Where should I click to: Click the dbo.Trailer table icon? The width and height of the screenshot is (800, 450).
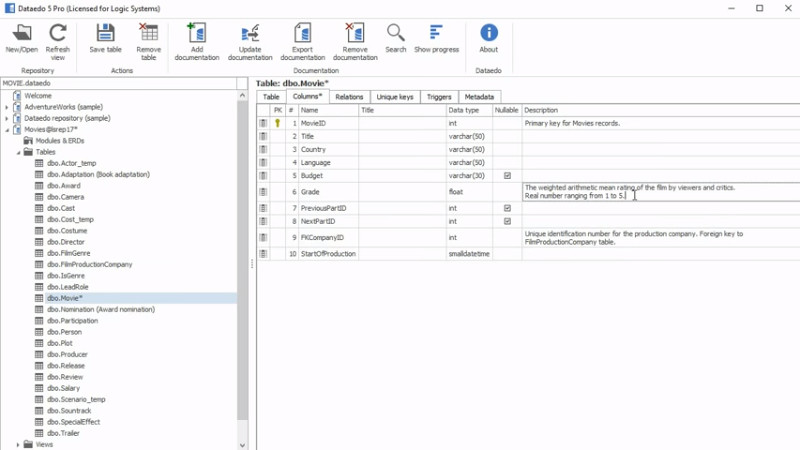tap(39, 433)
